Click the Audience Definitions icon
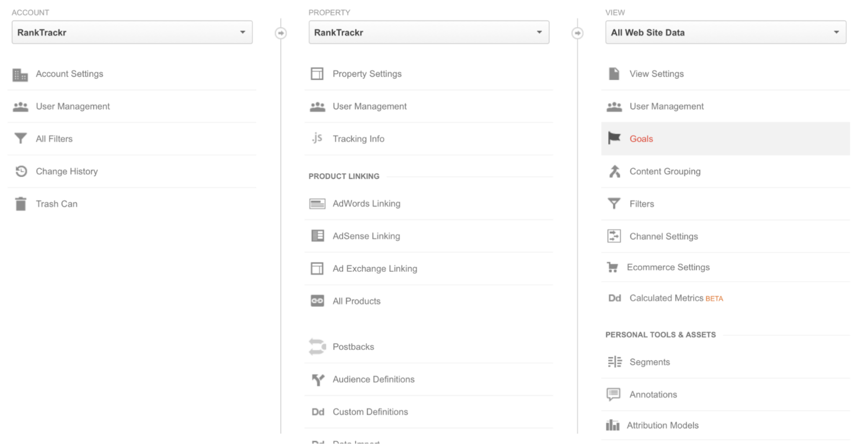This screenshot has height=444, width=868. [x=317, y=380]
